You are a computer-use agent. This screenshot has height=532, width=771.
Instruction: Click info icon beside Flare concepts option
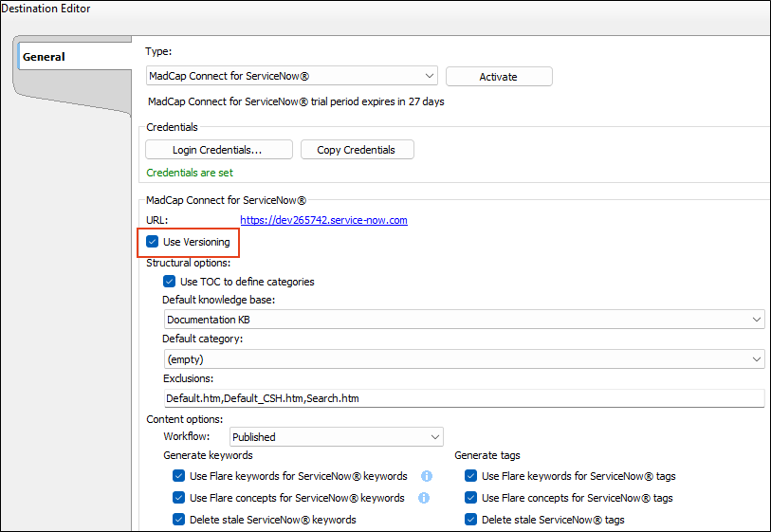tap(424, 498)
